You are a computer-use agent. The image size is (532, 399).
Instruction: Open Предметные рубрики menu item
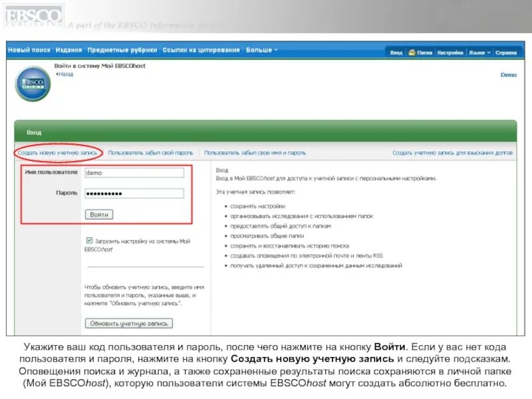pos(122,50)
